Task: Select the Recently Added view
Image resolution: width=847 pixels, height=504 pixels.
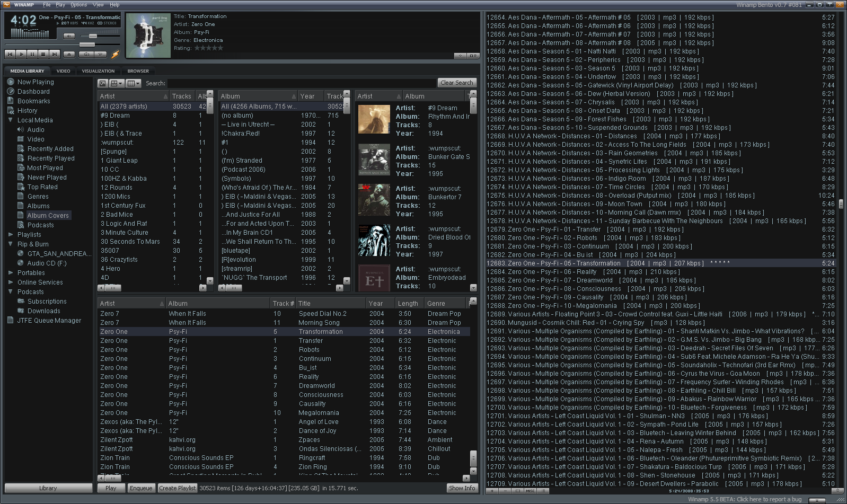Action: point(50,149)
